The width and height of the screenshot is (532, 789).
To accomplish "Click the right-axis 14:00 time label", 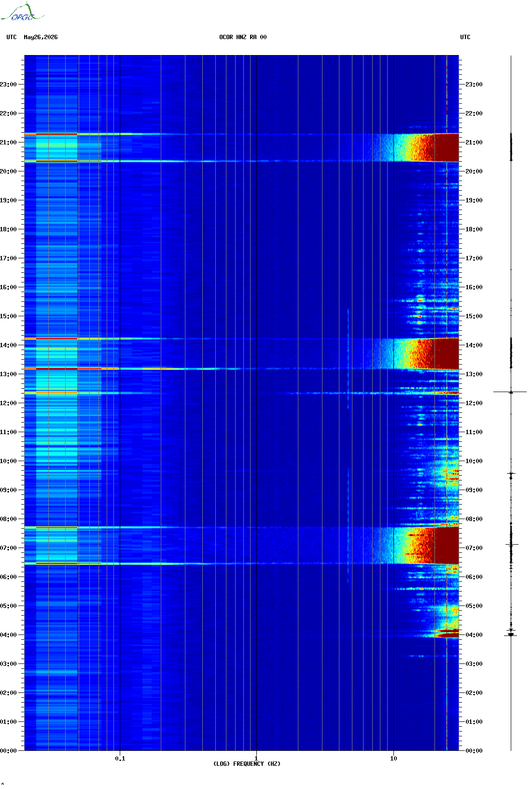I will click(x=474, y=345).
